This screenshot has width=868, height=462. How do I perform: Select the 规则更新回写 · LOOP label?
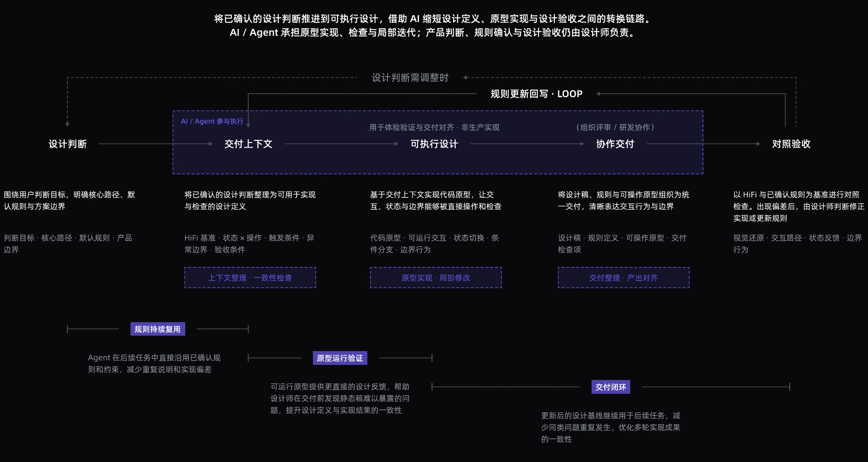[x=536, y=94]
